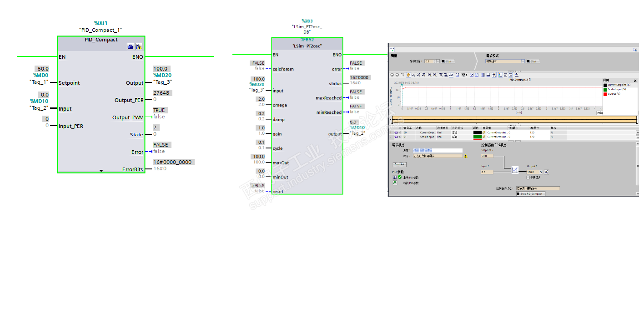
Task: Click green color cell in ScaledInput row
Action: pos(478,137)
